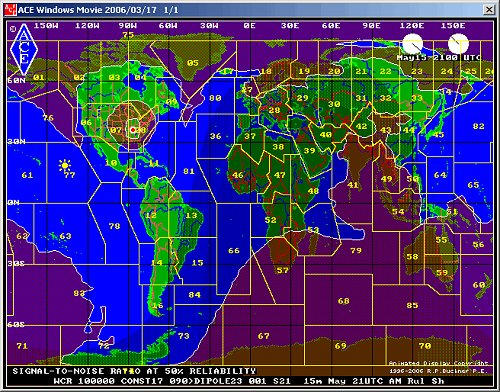
Task: Click the left white clock face icon
Action: pos(413,44)
